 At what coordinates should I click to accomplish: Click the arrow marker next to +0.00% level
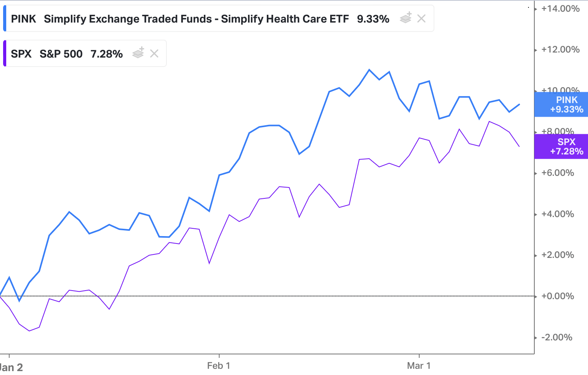click(x=536, y=296)
